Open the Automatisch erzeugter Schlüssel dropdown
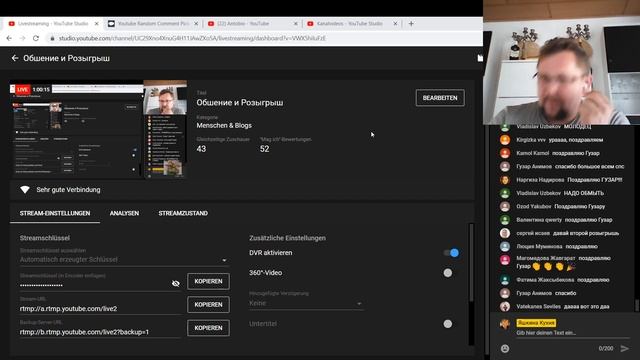Image resolution: width=640 pixels, height=360 pixels. point(124,260)
